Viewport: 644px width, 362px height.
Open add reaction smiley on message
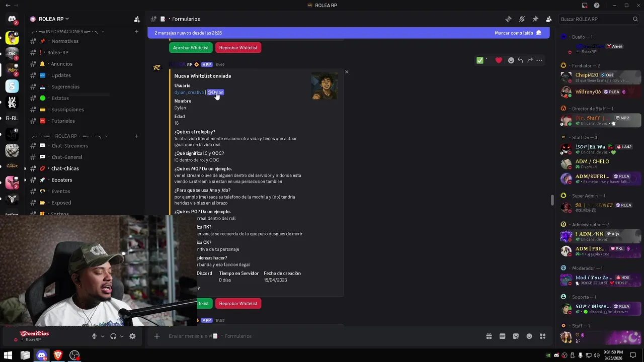point(511,60)
